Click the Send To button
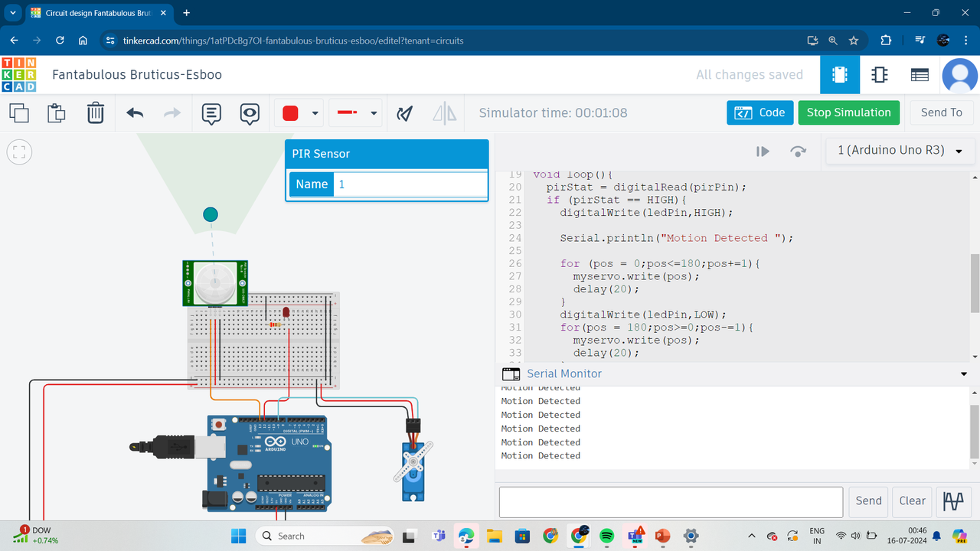Viewport: 980px width, 551px height. coord(941,112)
